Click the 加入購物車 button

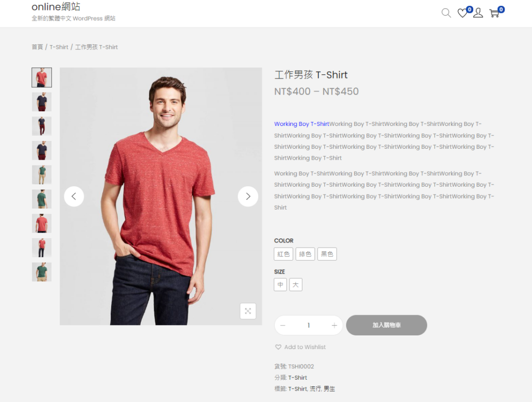coord(387,325)
